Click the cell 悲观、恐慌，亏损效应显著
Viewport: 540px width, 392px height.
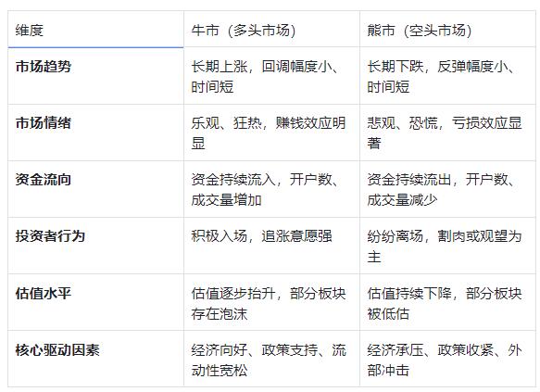click(447, 133)
